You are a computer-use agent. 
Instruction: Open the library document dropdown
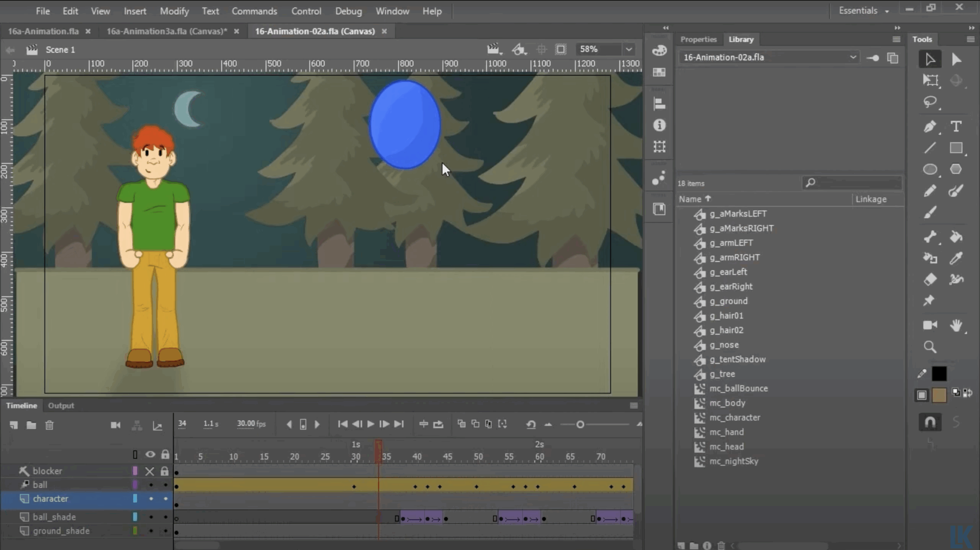(853, 57)
